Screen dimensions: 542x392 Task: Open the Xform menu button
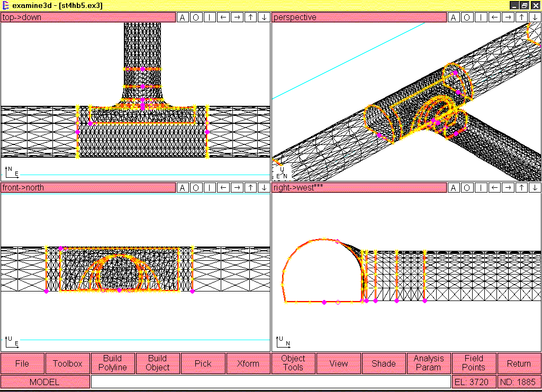point(248,363)
